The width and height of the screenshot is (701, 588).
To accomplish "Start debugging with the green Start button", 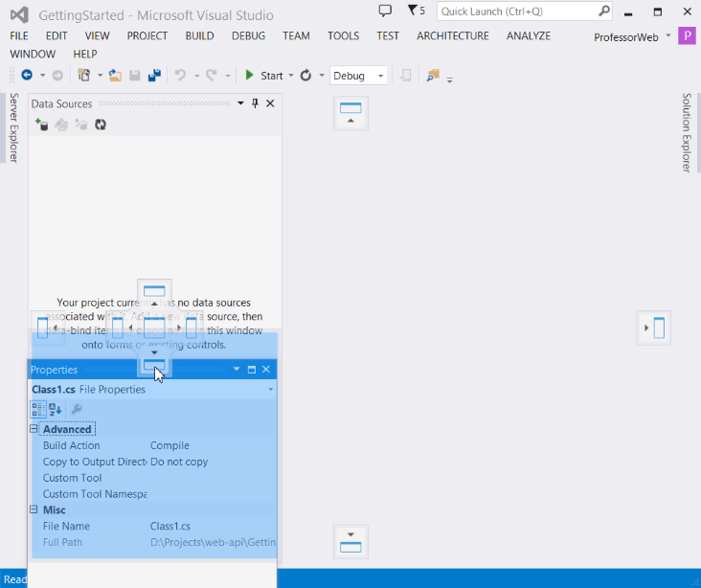I will 263,76.
